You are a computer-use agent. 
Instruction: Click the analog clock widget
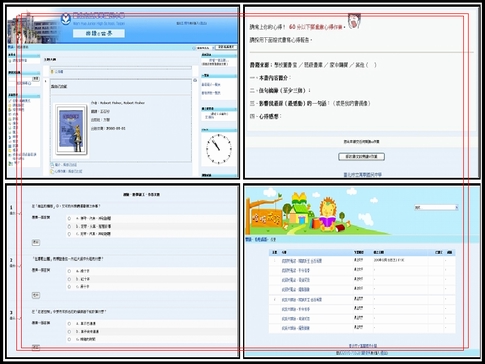coord(219,149)
